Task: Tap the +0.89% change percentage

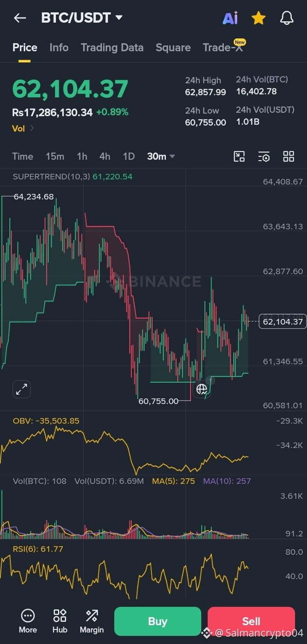Action: tap(112, 112)
